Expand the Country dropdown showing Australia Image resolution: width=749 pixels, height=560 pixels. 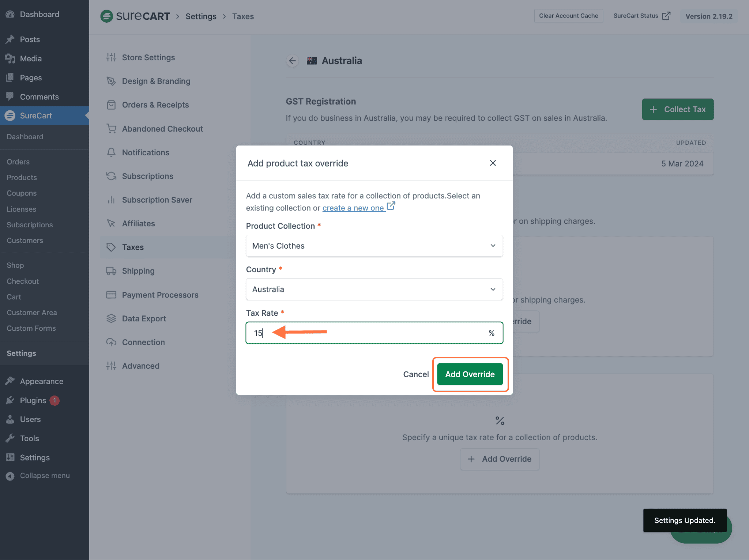pyautogui.click(x=374, y=289)
